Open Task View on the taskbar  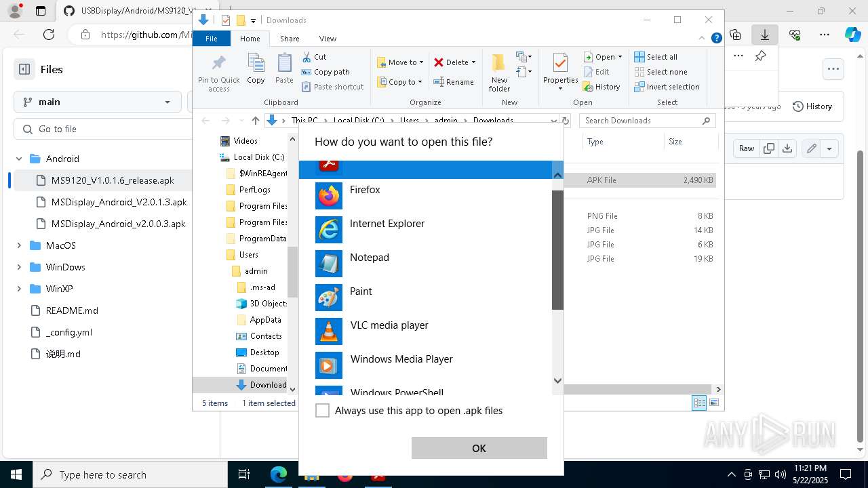pyautogui.click(x=244, y=474)
